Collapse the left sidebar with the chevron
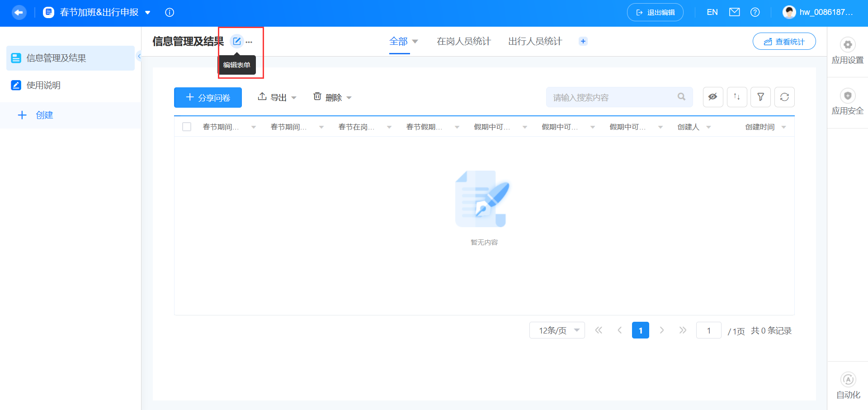Image resolution: width=868 pixels, height=410 pixels. [x=139, y=57]
